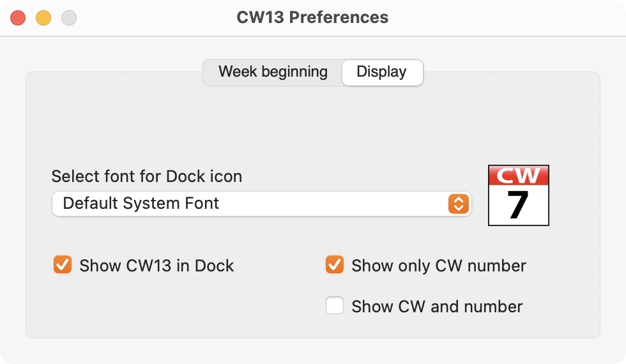
Task: Disable the Show CW13 in Dock checkbox
Action: [63, 264]
